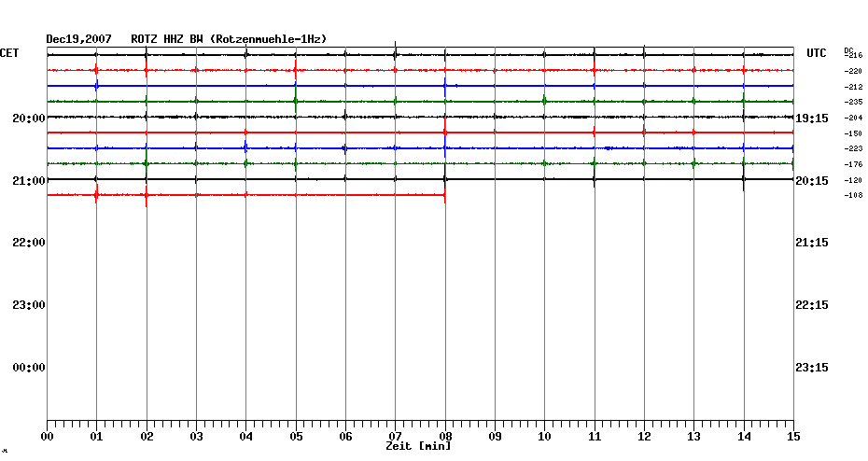Select the 22:00 CET time label
The image size is (868, 461).
tap(29, 243)
